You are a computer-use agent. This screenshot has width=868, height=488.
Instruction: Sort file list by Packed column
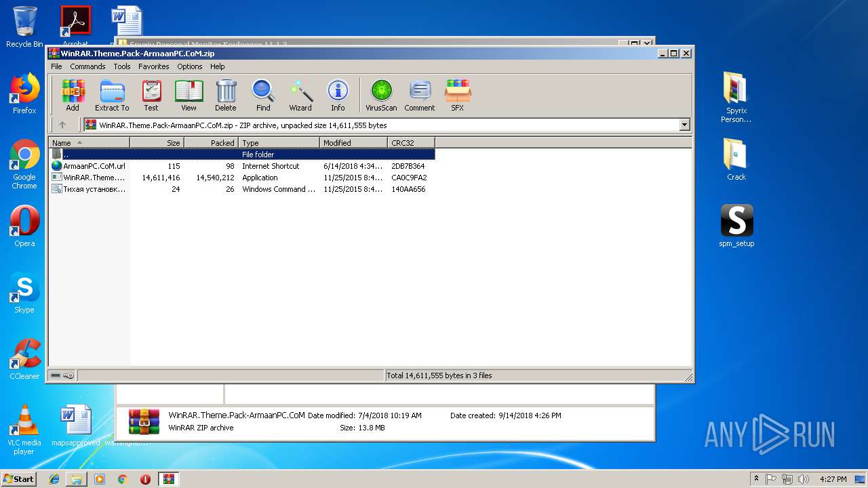pos(211,142)
